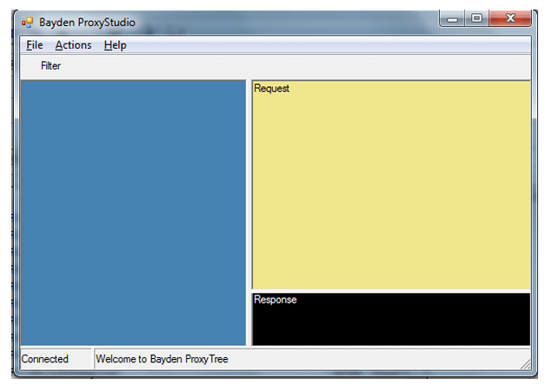Click the blue session tree panel
Image resolution: width=552 pixels, height=392 pixels.
point(133,213)
